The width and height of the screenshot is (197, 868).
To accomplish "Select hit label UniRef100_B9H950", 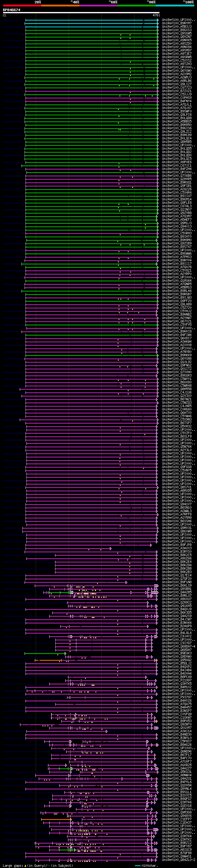I will click(177, 125).
